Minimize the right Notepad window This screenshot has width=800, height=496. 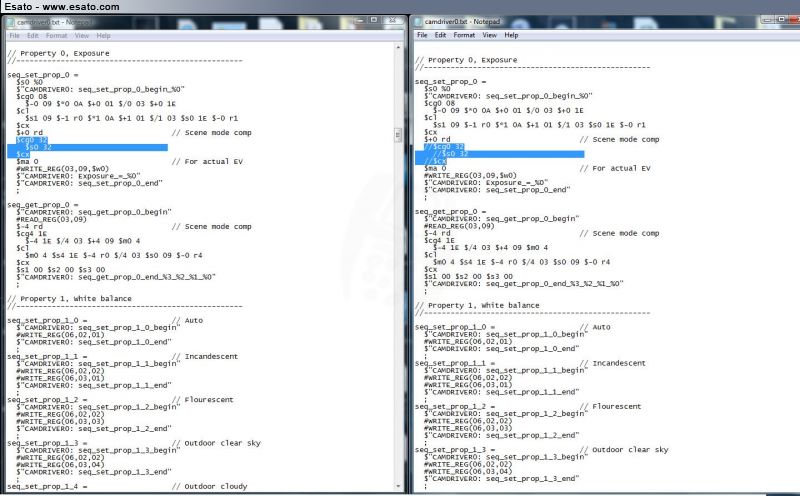(x=768, y=19)
